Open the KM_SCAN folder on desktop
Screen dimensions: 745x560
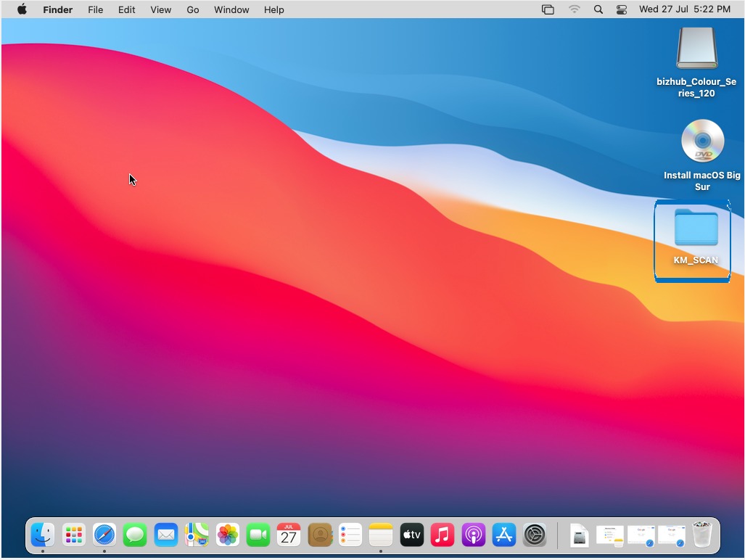696,229
